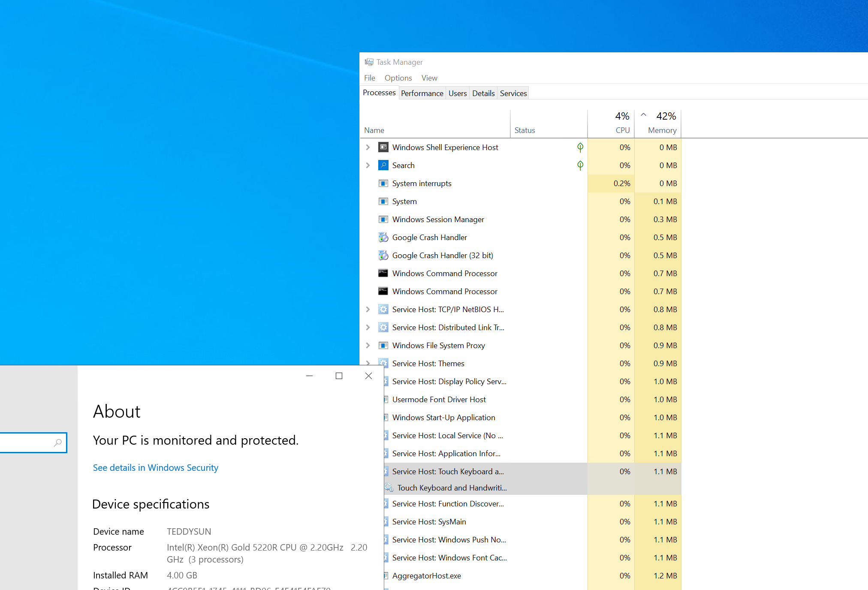Select Service Host: Application Information row
The height and width of the screenshot is (590, 868).
532,453
